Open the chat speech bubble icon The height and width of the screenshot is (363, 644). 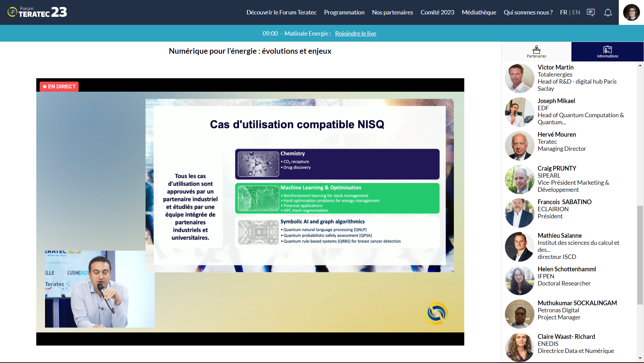591,12
